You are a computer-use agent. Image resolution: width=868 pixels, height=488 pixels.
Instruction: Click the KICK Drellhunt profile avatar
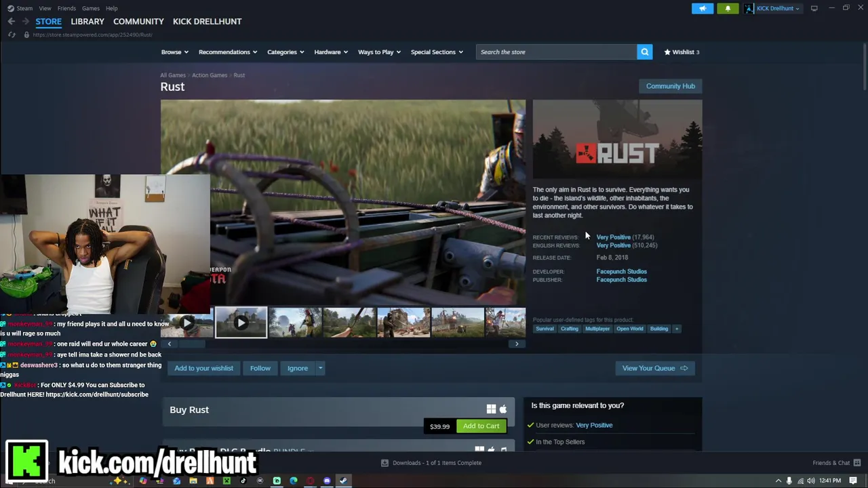pos(749,8)
